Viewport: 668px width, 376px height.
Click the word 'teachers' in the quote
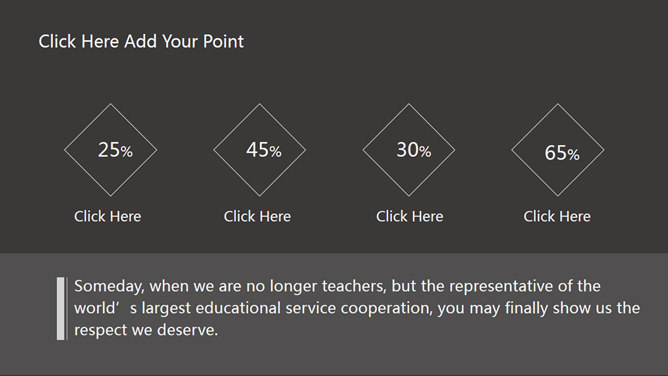click(x=354, y=286)
